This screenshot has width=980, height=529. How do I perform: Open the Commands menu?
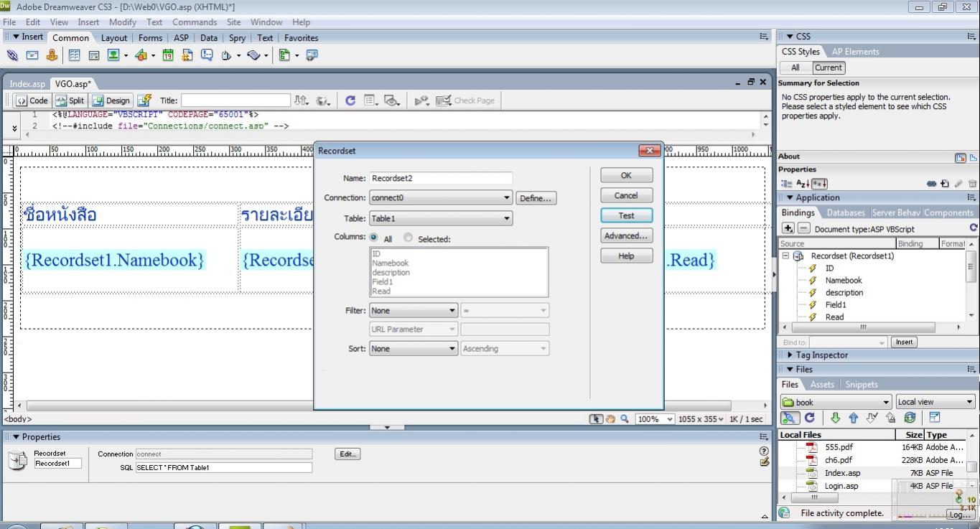[195, 22]
